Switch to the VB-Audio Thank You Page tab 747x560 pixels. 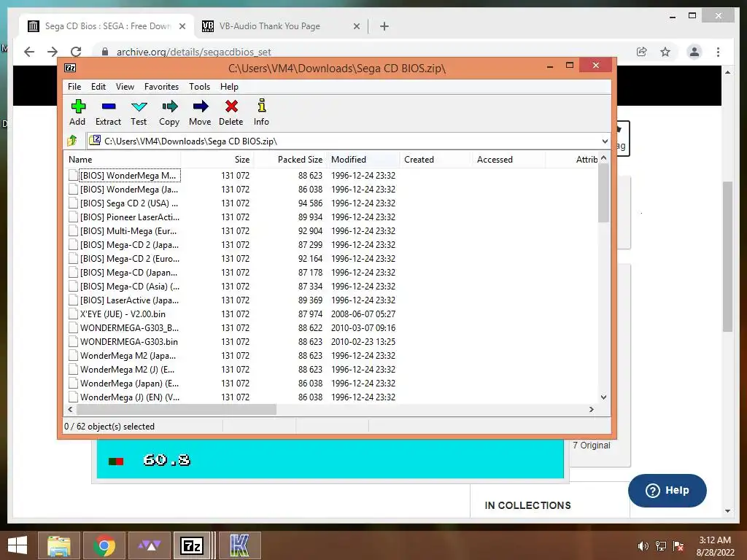[282, 26]
